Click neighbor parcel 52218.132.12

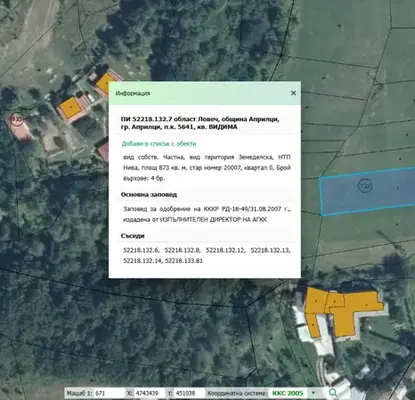(225, 250)
